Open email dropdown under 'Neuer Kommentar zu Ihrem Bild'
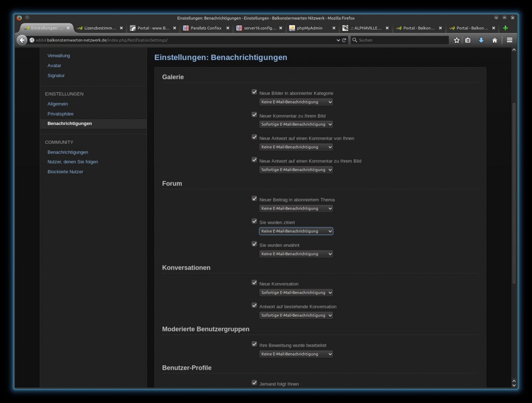 tap(296, 124)
